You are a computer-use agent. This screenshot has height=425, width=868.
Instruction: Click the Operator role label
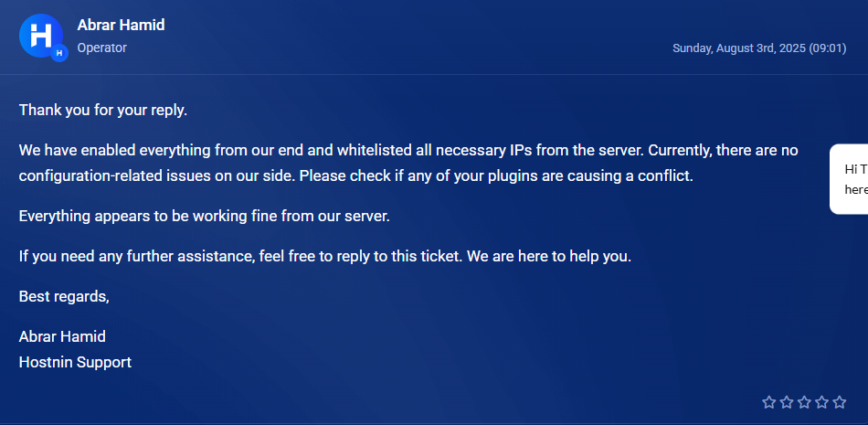101,48
